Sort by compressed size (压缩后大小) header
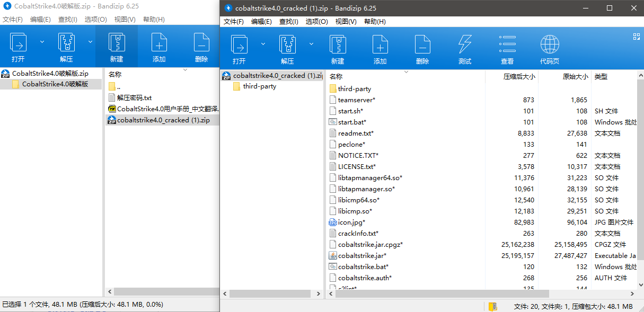Image resolution: width=644 pixels, height=312 pixels. [x=519, y=77]
